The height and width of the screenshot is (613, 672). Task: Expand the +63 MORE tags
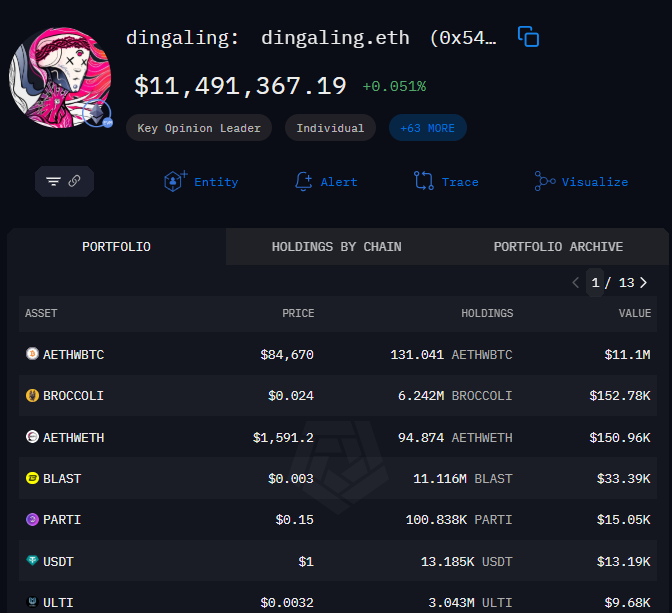(427, 128)
